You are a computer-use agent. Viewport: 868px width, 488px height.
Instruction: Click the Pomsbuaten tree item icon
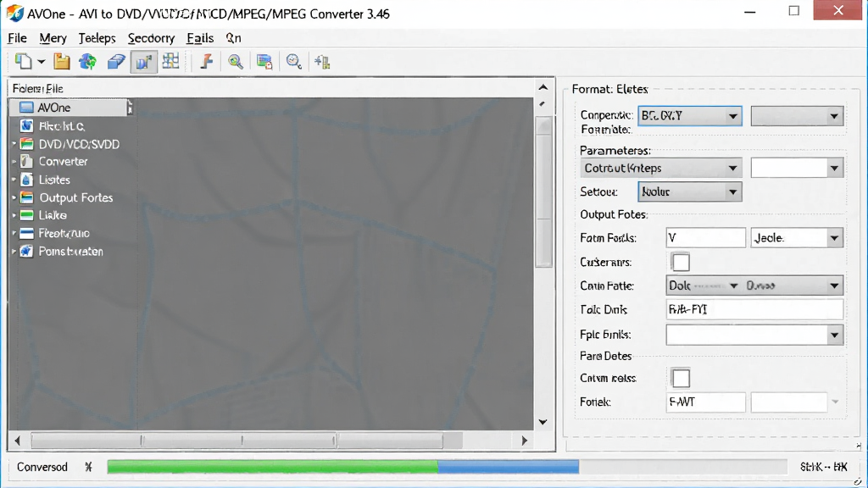(26, 251)
